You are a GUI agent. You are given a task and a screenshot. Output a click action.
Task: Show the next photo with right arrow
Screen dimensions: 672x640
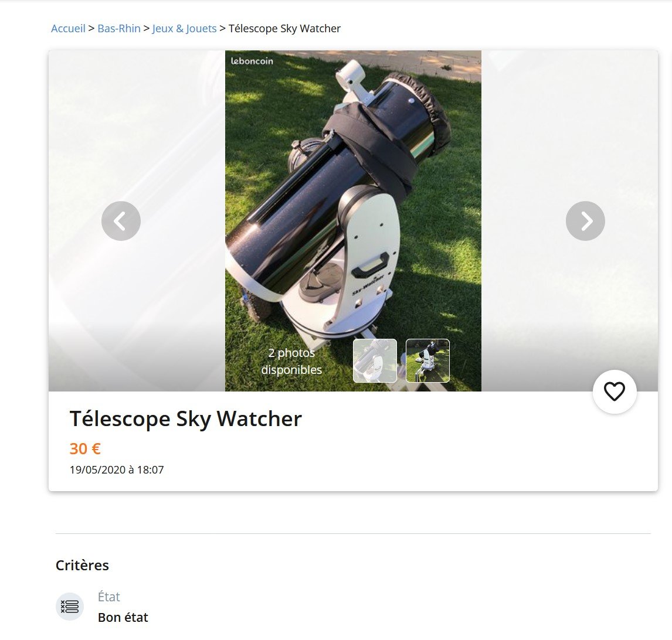(x=585, y=220)
